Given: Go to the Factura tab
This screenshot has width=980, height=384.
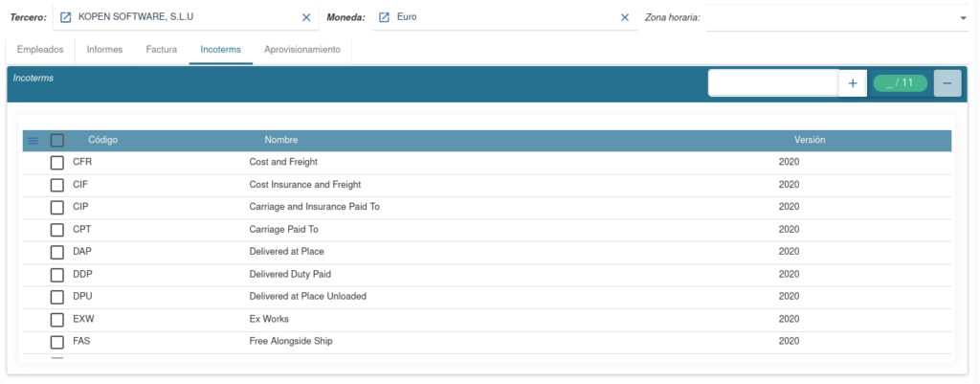Looking at the screenshot, I should (x=162, y=49).
